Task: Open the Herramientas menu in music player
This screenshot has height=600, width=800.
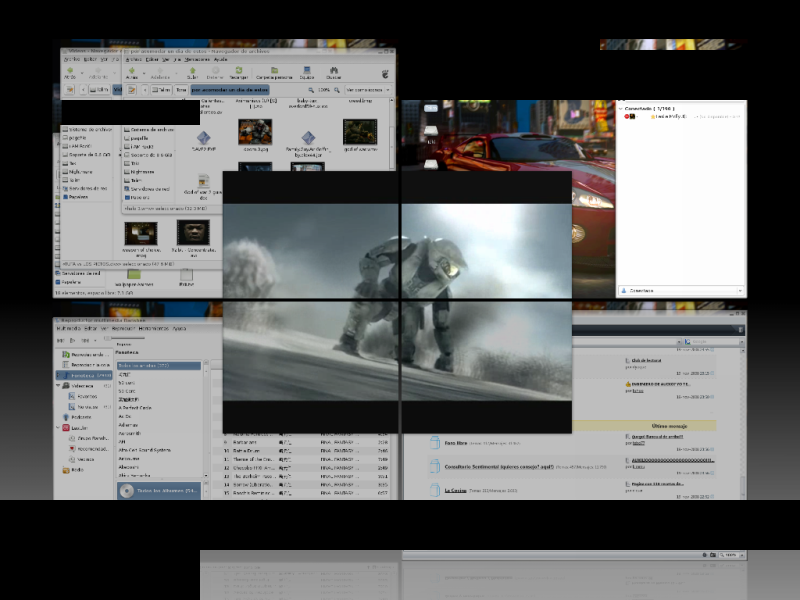Action: point(154,329)
